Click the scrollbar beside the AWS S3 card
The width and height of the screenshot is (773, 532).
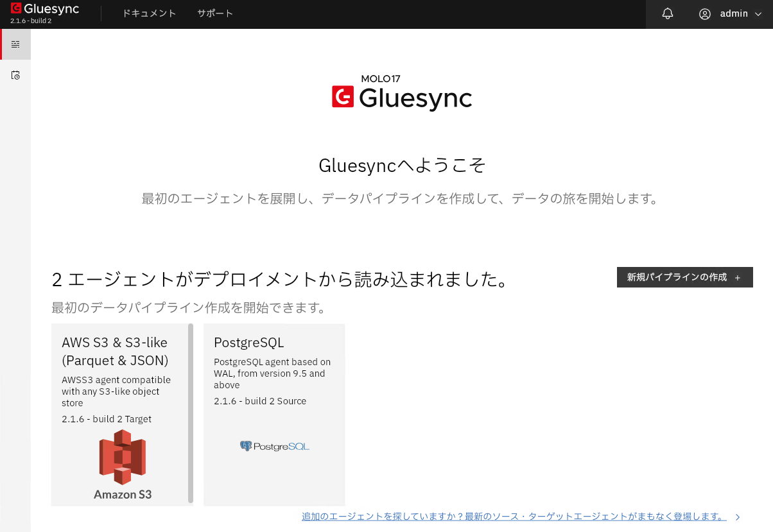tap(191, 413)
